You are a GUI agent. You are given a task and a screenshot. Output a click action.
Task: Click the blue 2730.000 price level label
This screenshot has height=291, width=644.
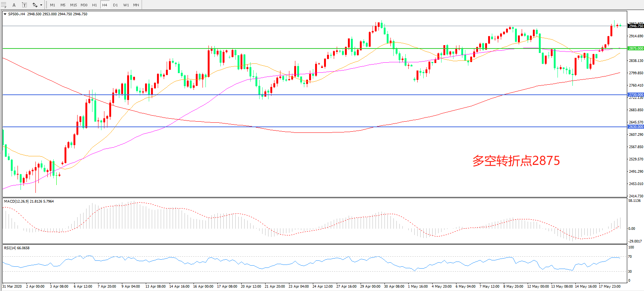635,95
